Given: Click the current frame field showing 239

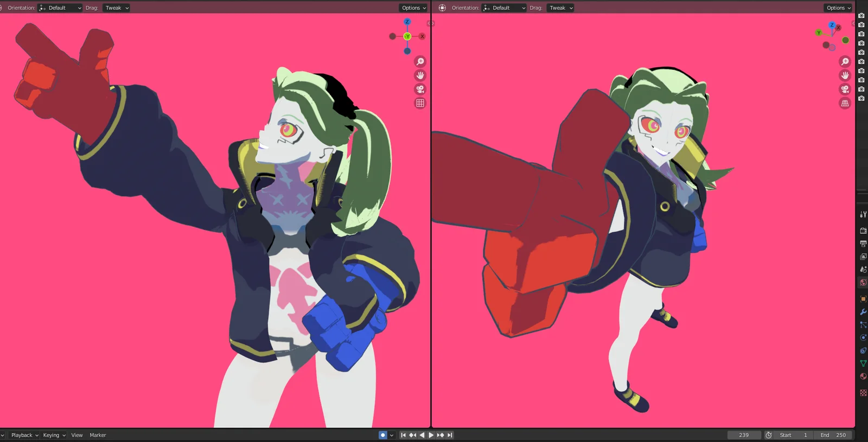Looking at the screenshot, I should (743, 435).
